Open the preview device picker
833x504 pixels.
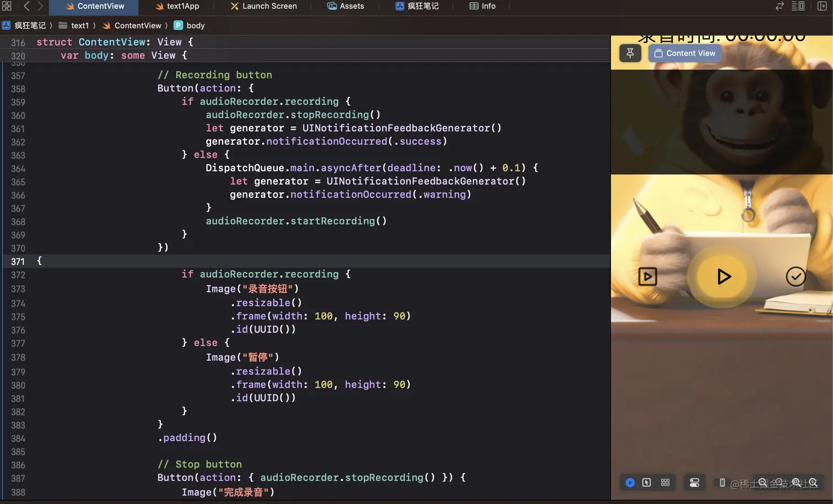coord(722,483)
